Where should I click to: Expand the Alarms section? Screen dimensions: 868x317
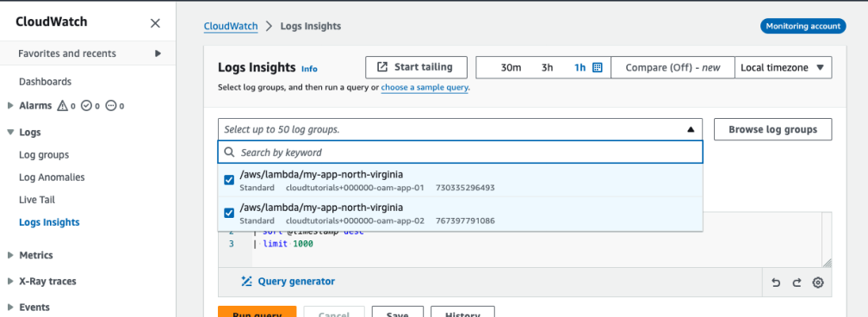tap(10, 105)
